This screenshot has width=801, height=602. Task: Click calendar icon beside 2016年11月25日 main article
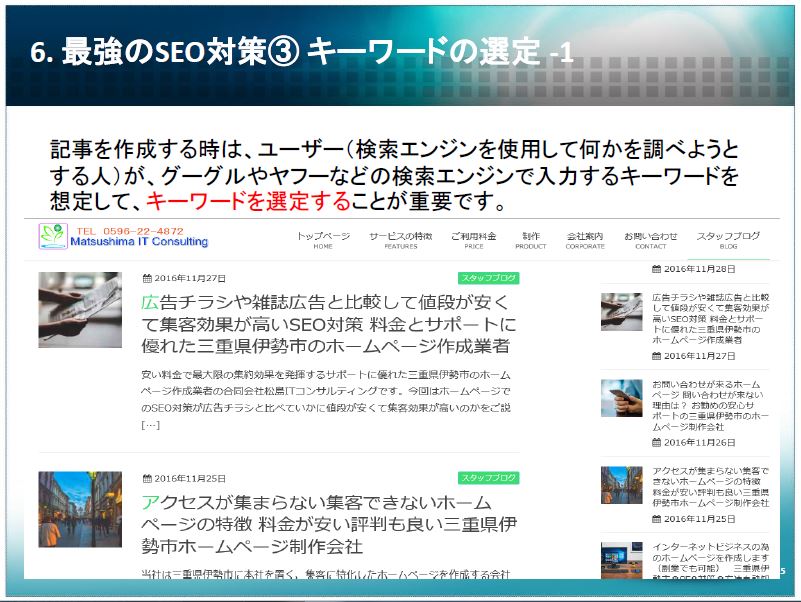148,479
